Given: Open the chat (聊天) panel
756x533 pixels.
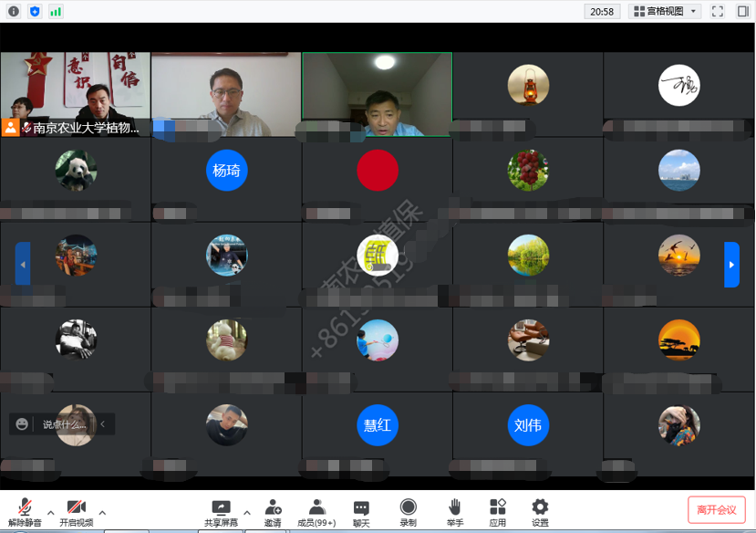Looking at the screenshot, I should pyautogui.click(x=361, y=512).
